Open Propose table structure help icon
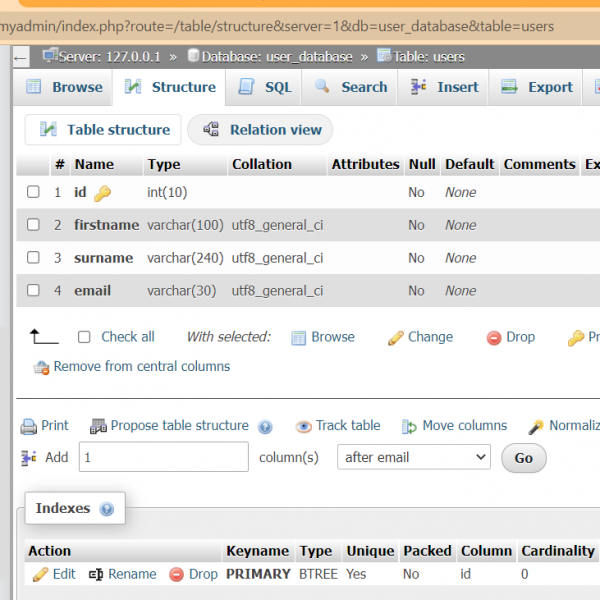 (x=265, y=427)
